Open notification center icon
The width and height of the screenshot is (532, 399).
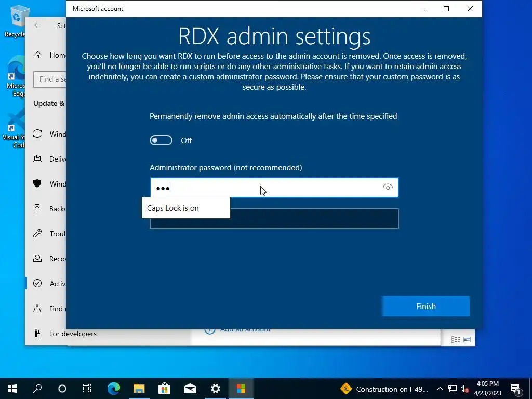point(515,389)
